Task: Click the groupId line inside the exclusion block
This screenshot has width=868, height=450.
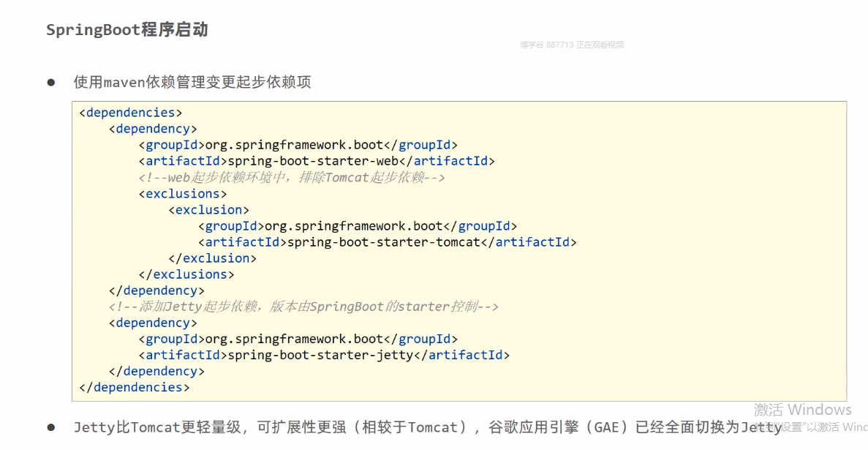Action: coord(358,225)
